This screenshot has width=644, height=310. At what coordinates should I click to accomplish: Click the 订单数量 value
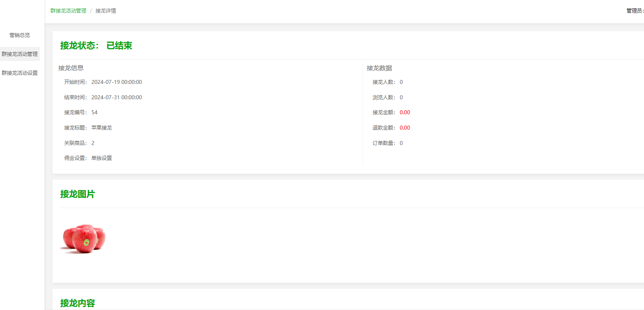[x=401, y=143]
